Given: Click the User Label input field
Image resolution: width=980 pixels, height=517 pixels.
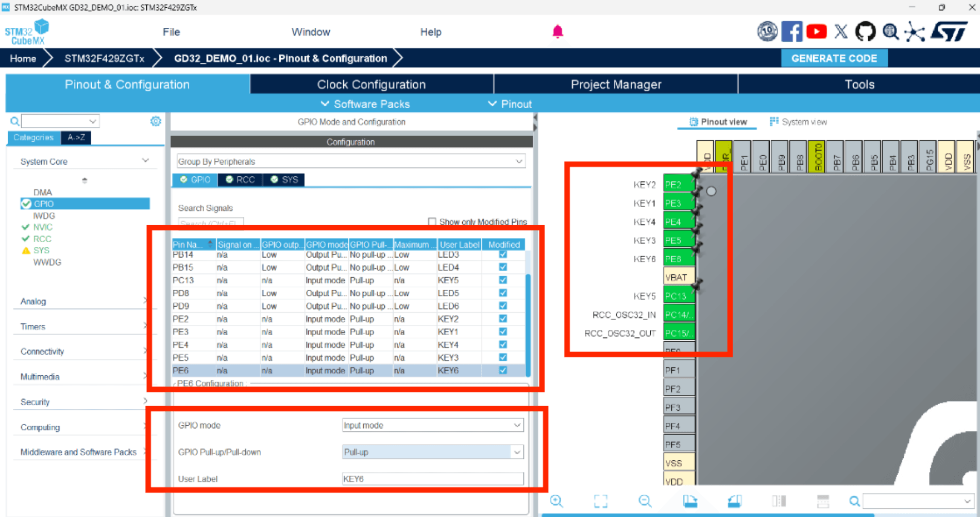Looking at the screenshot, I should 433,479.
